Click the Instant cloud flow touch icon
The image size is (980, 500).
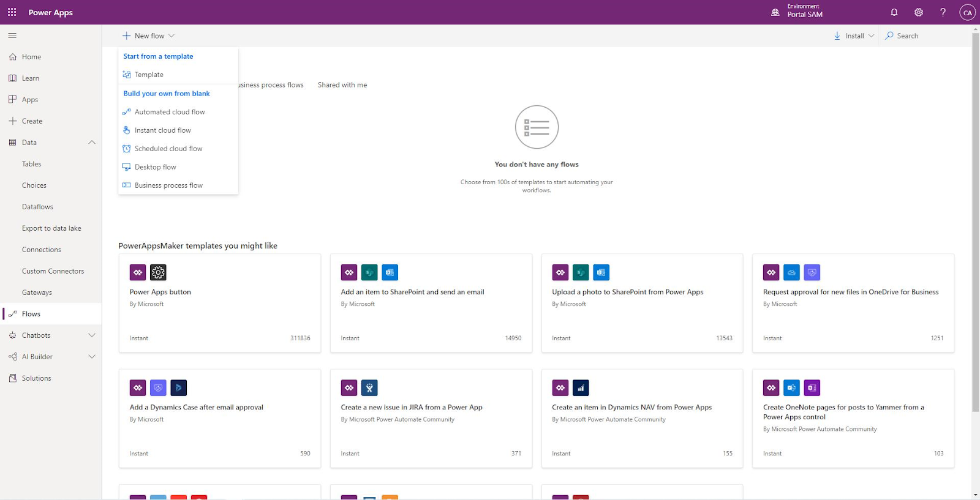pos(127,130)
